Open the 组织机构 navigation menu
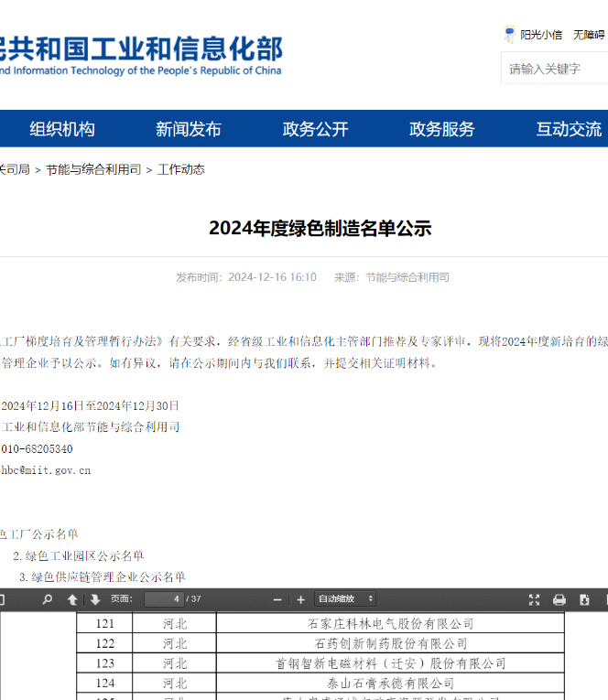Viewport: 608px width, 700px height. [x=62, y=129]
